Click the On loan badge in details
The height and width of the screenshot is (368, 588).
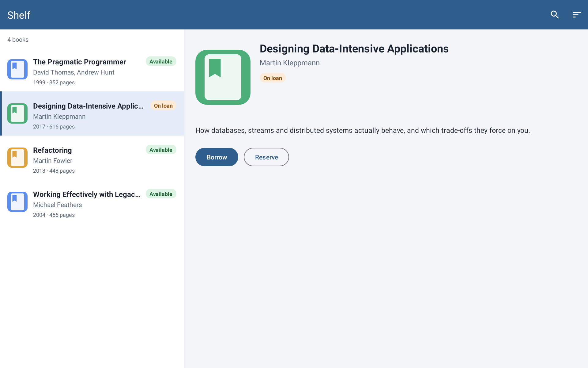pos(273,78)
